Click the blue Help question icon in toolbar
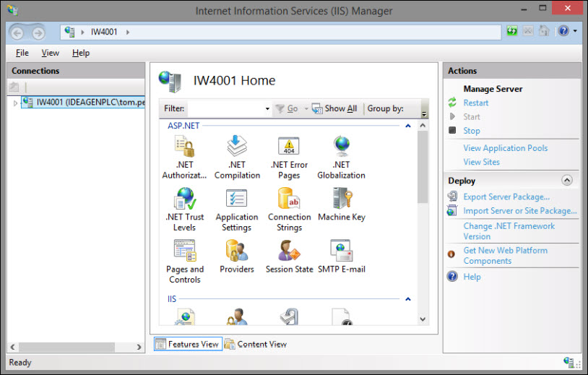588x375 pixels. [563, 31]
